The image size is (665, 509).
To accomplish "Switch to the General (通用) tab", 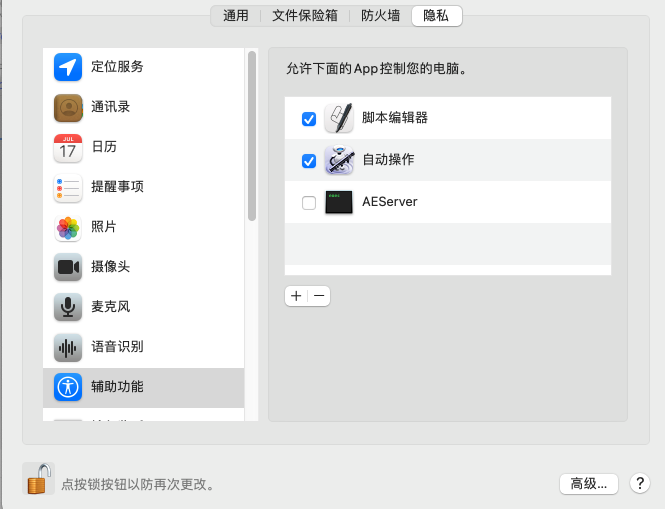I will (236, 16).
